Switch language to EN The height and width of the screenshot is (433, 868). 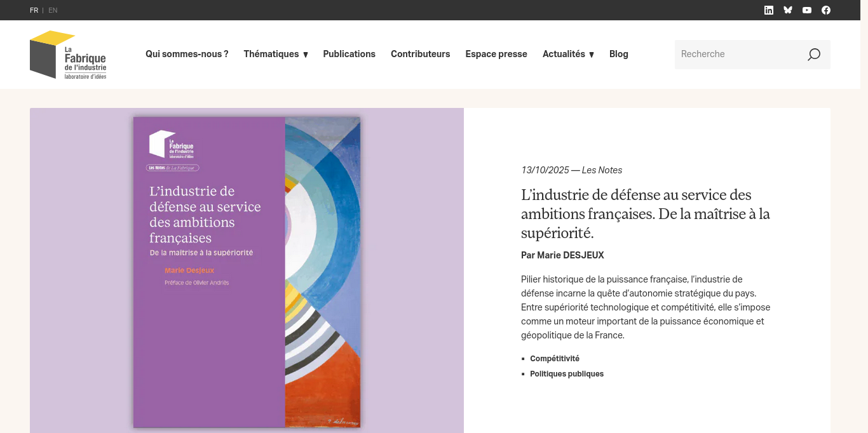53,10
